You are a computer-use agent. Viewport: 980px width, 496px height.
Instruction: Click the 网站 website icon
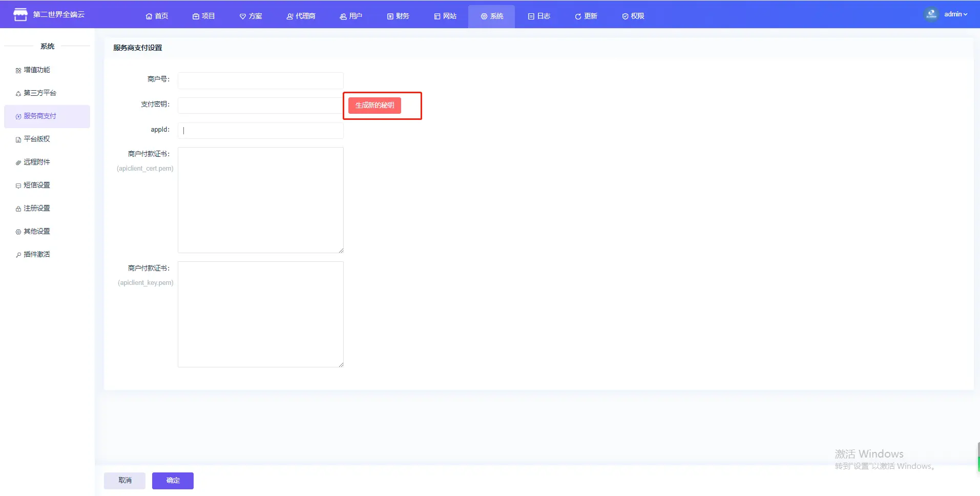[x=437, y=16]
